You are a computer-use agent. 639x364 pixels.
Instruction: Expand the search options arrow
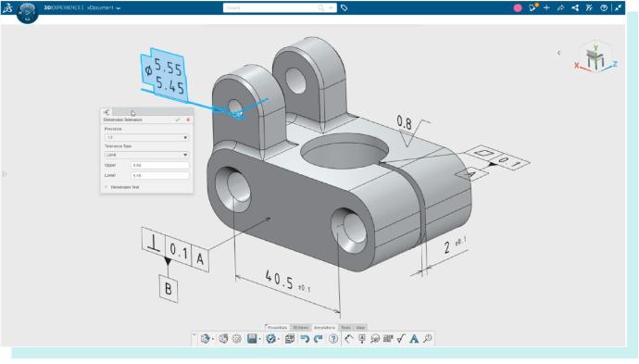pyautogui.click(x=331, y=7)
